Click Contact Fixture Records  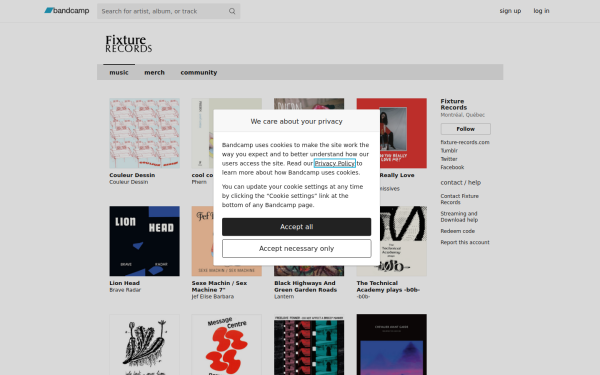(x=459, y=199)
